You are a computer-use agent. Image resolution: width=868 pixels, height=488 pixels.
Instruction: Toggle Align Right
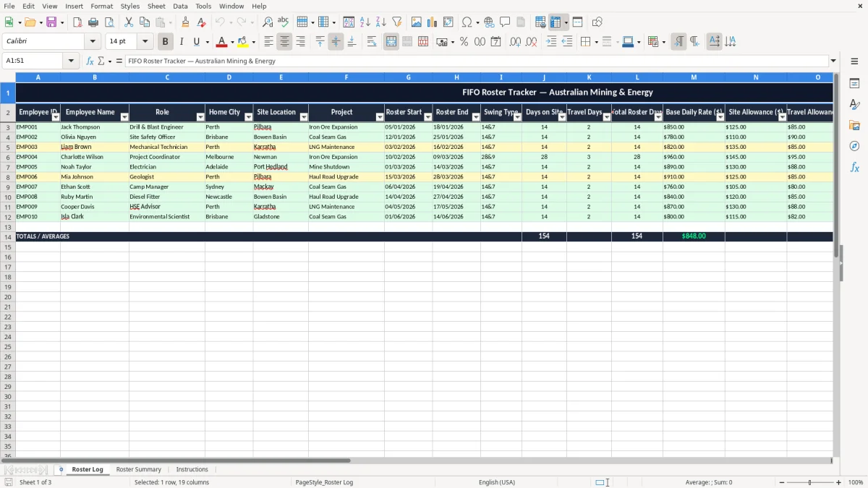[300, 42]
